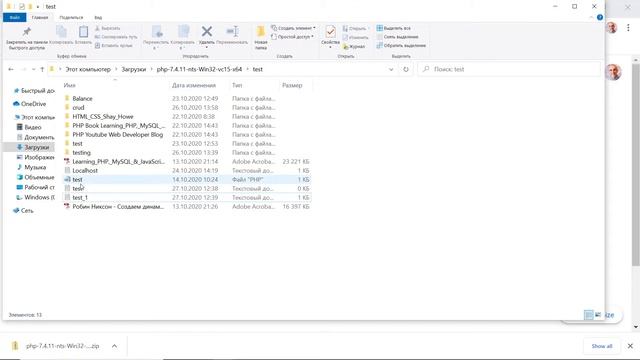
Task: Create a new folder with Новая папка icon
Action: [261, 32]
